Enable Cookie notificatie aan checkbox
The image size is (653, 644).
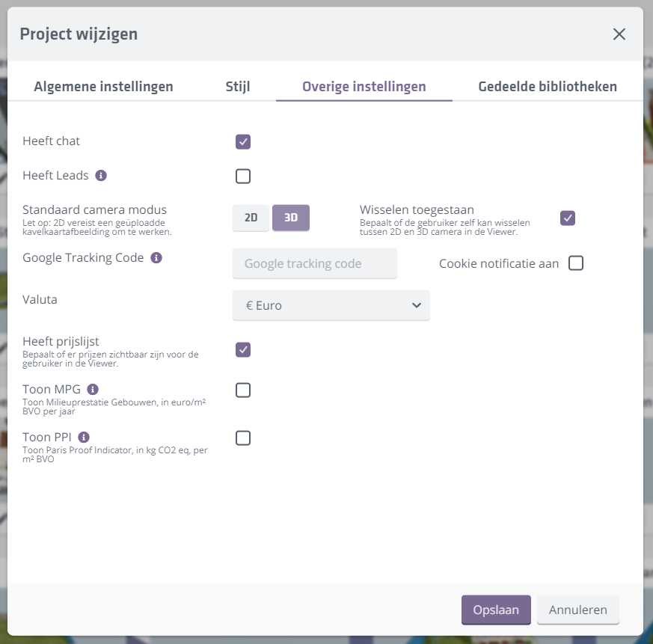click(x=575, y=263)
